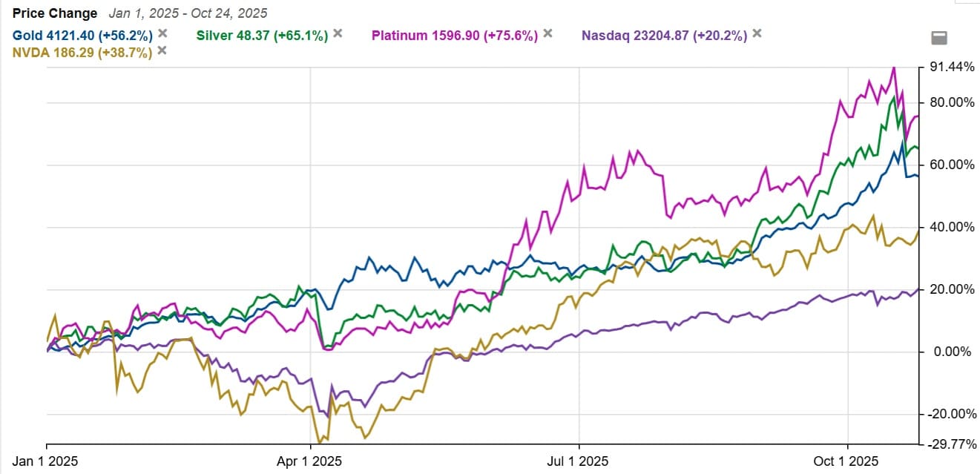Click the Apr 1 2025 x-axis label
This screenshot has width=980, height=474.
tap(311, 461)
